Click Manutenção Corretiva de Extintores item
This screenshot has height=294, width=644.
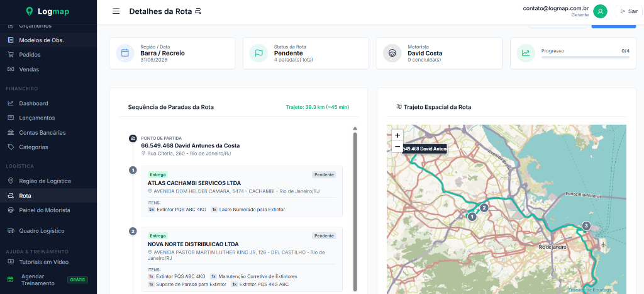click(x=254, y=276)
